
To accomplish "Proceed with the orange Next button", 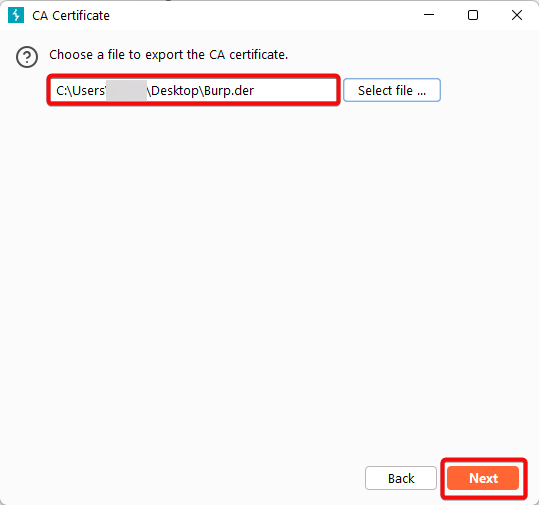I will coord(483,478).
